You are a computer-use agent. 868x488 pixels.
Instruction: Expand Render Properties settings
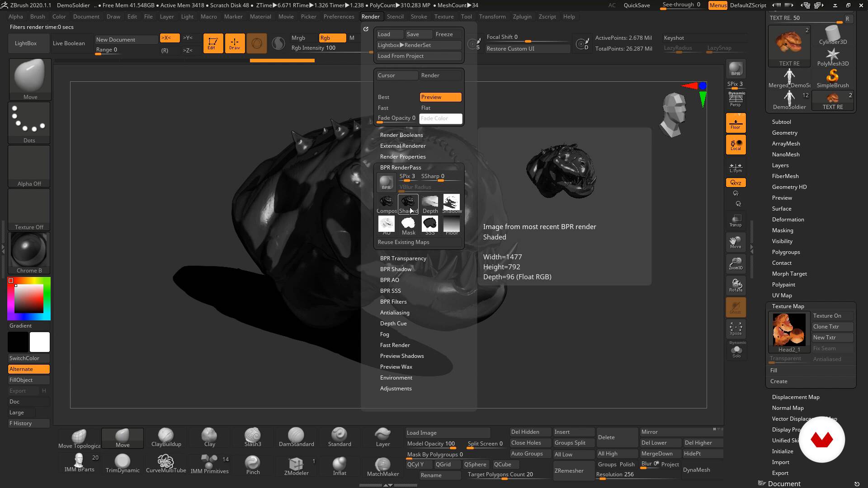[x=402, y=156]
